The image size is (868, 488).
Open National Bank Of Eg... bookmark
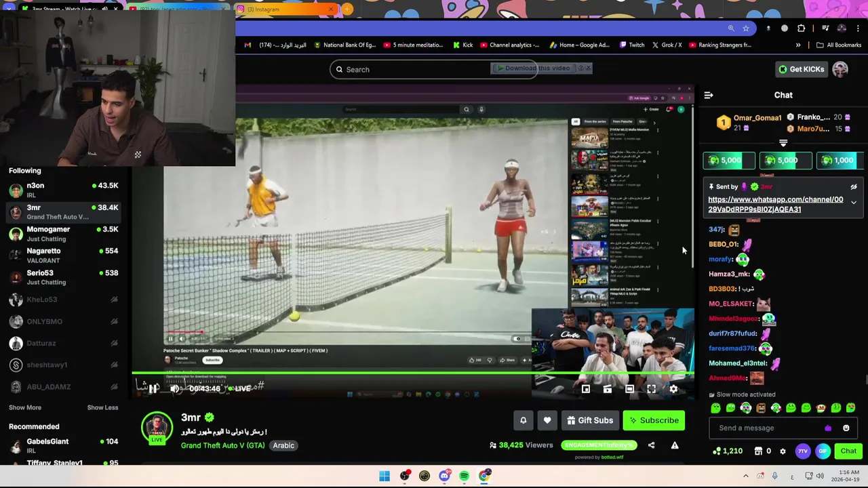(x=344, y=45)
